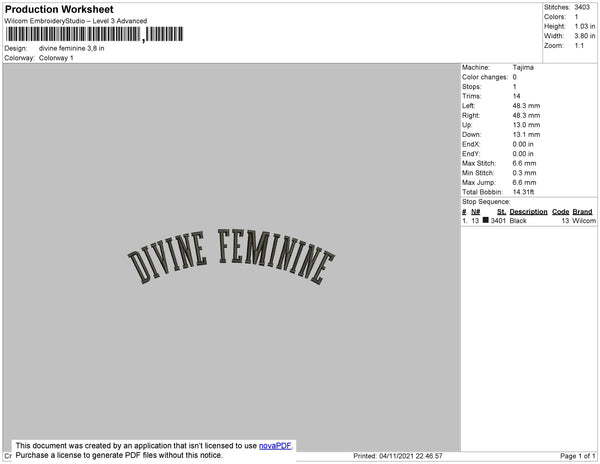Click the 'Black' description in stop sequence

click(x=518, y=221)
